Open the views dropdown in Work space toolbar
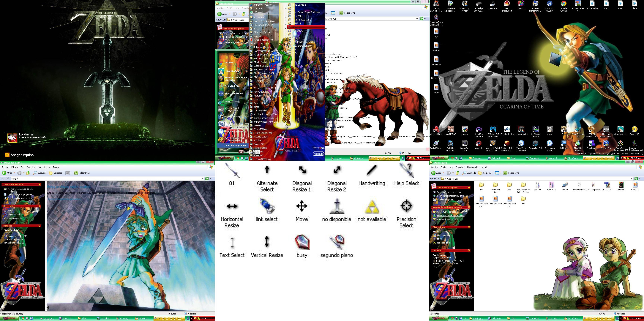The height and width of the screenshot is (321, 644). click(x=500, y=173)
